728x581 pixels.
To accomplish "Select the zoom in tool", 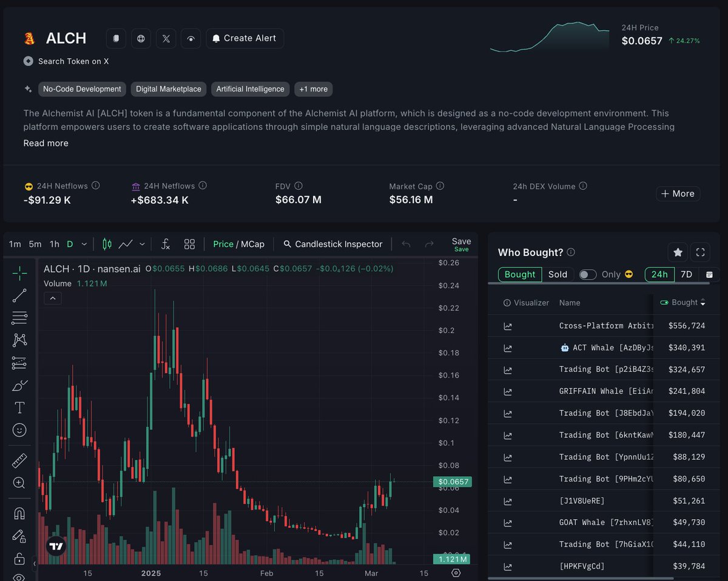I will (x=19, y=483).
